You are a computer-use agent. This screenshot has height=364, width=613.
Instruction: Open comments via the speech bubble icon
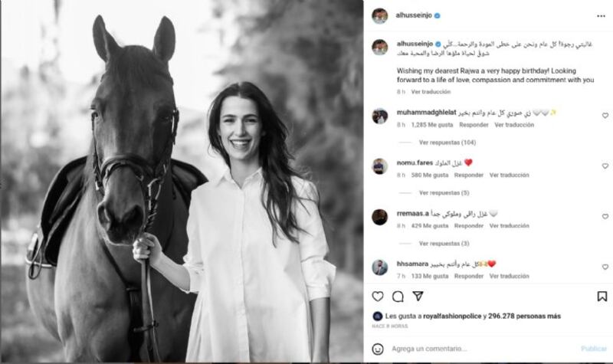point(398,297)
